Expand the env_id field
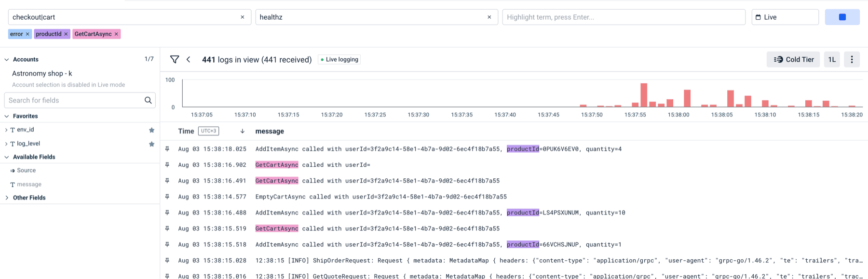Screen dimensions: 868x279 pyautogui.click(x=6, y=130)
